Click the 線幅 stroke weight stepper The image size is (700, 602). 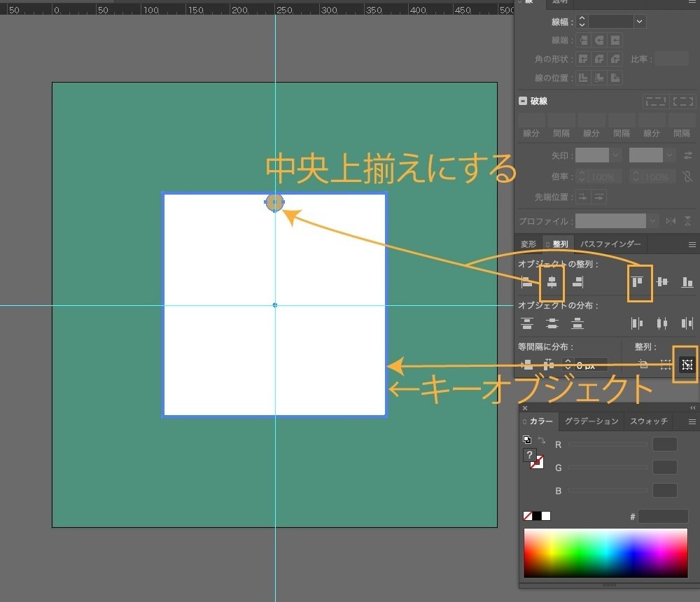click(582, 22)
